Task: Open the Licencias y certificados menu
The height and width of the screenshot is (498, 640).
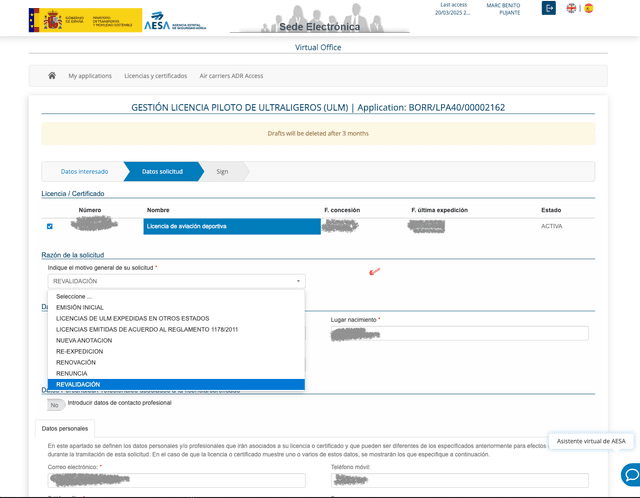Action: tap(155, 76)
